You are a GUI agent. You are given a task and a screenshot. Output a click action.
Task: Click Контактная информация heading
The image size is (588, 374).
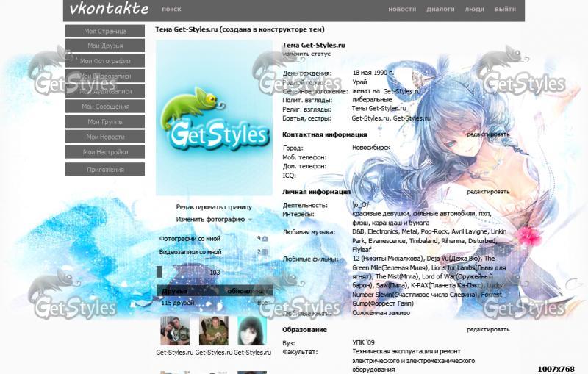[x=324, y=134]
